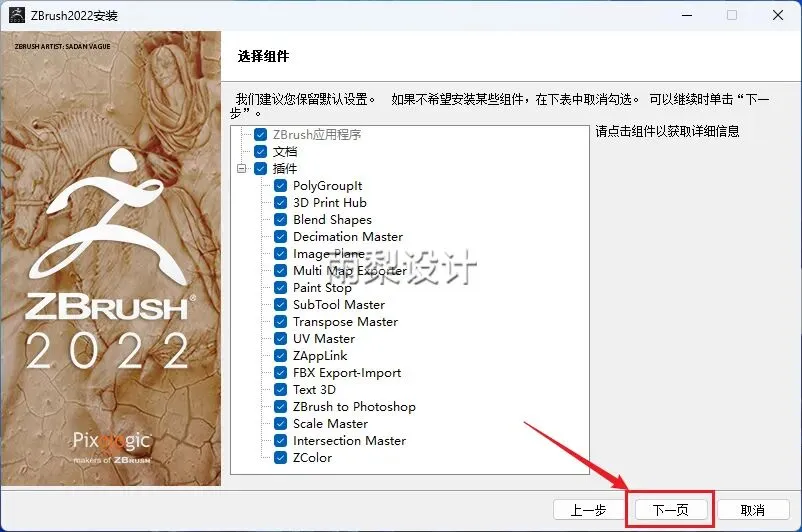Uncheck the Multi Map Exporter checkbox
The image size is (802, 532).
tap(280, 270)
